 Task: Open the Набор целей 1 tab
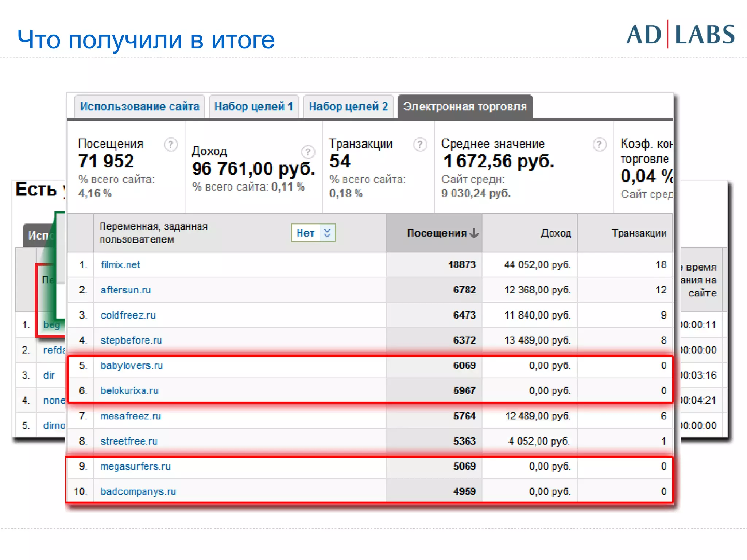coord(254,106)
